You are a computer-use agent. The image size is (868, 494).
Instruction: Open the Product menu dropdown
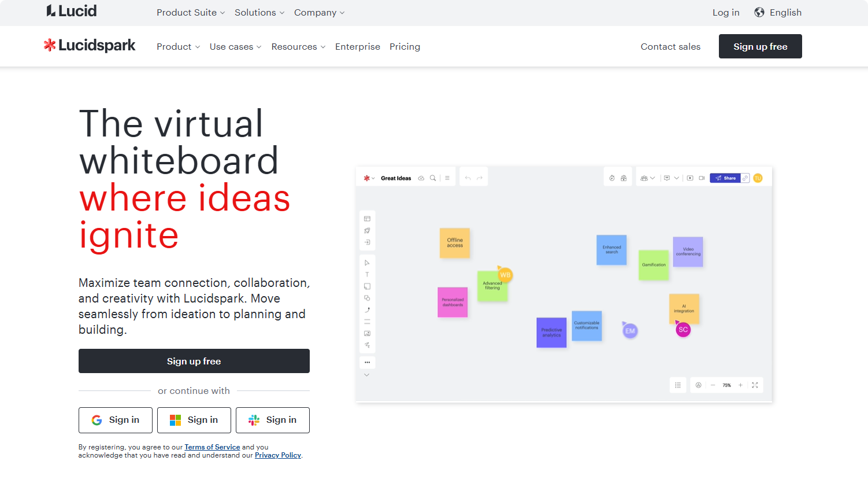pos(179,46)
